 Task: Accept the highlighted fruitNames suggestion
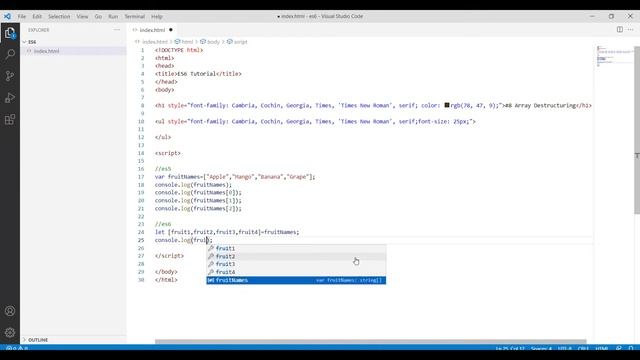(296, 280)
